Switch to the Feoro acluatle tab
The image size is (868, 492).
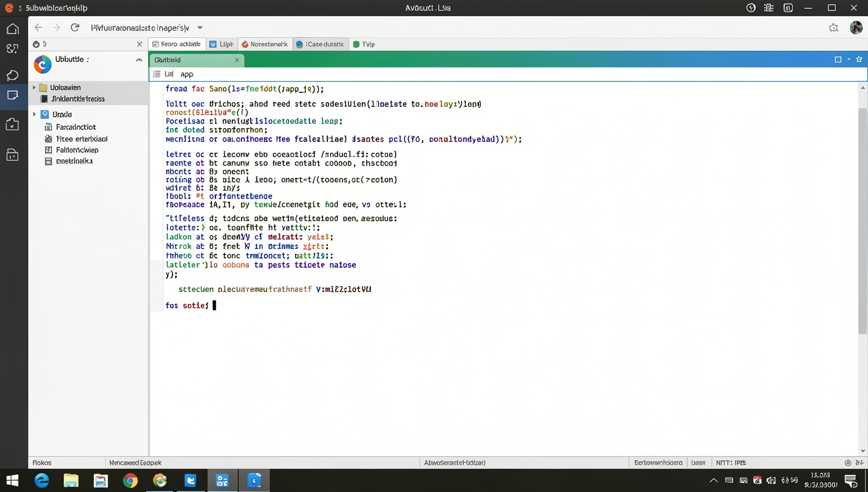(x=176, y=44)
